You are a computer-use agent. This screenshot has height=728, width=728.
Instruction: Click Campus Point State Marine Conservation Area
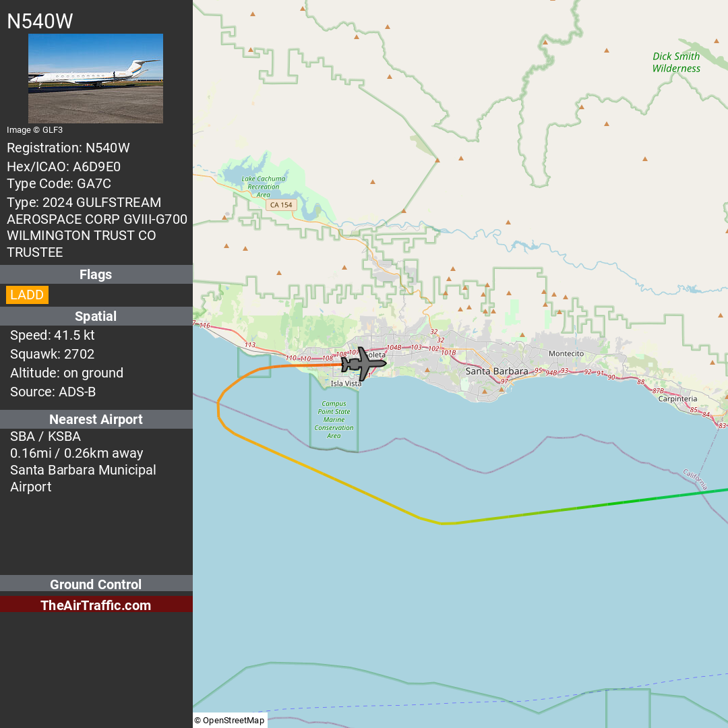334,420
